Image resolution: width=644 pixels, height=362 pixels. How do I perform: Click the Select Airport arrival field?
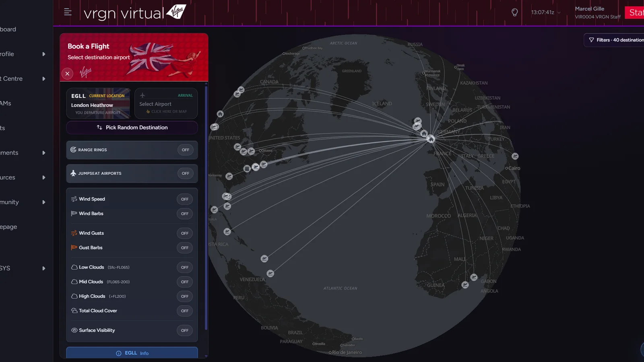[x=166, y=103]
